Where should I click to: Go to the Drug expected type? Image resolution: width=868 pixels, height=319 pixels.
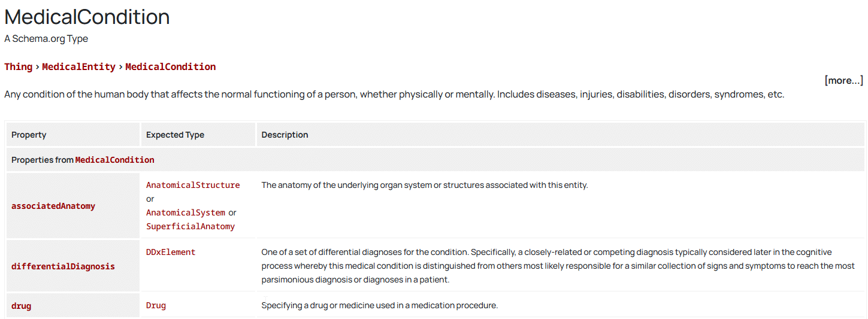[x=156, y=305]
